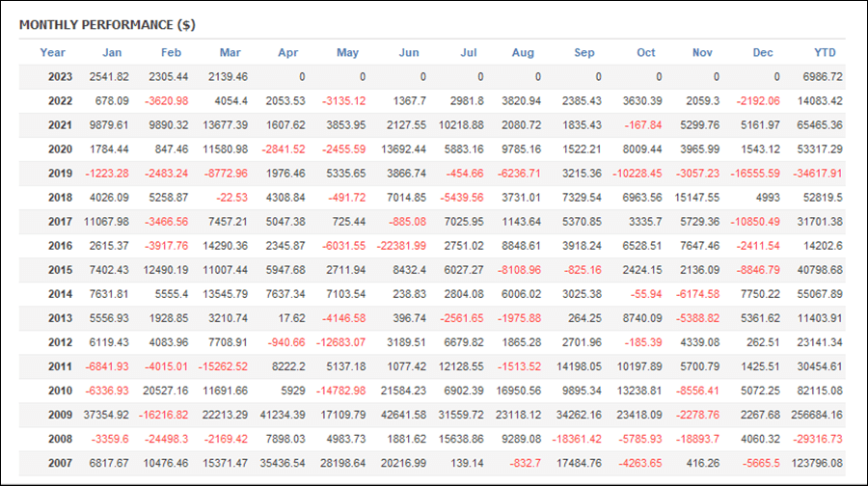Select the Mar column header
Image resolution: width=868 pixels, height=486 pixels.
click(231, 53)
